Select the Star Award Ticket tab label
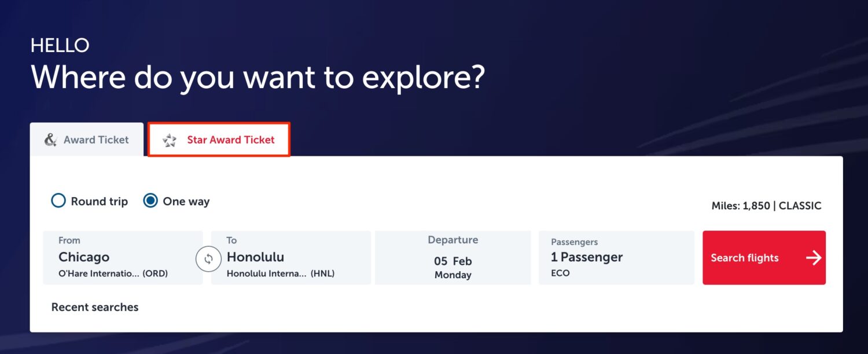The height and width of the screenshot is (354, 868). coord(230,140)
